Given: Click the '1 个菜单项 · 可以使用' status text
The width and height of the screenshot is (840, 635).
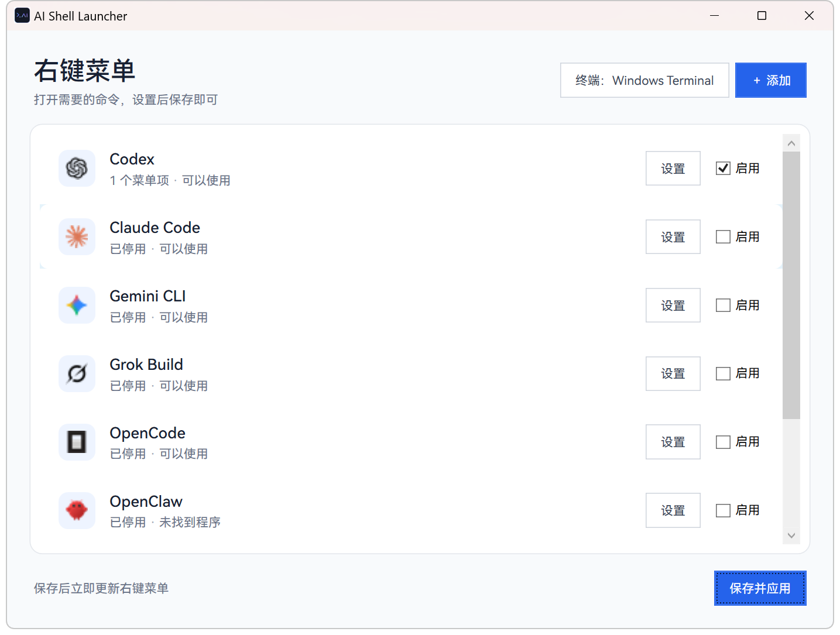Looking at the screenshot, I should (x=170, y=180).
